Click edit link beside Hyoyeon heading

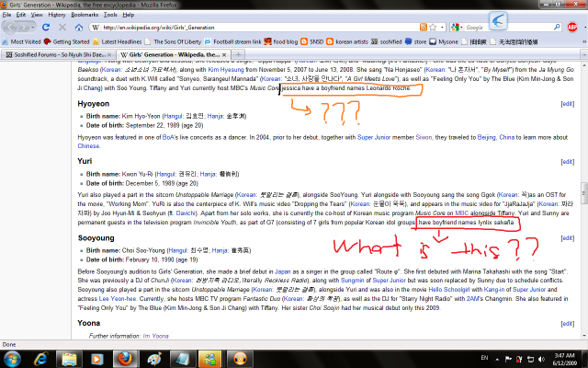coord(567,105)
